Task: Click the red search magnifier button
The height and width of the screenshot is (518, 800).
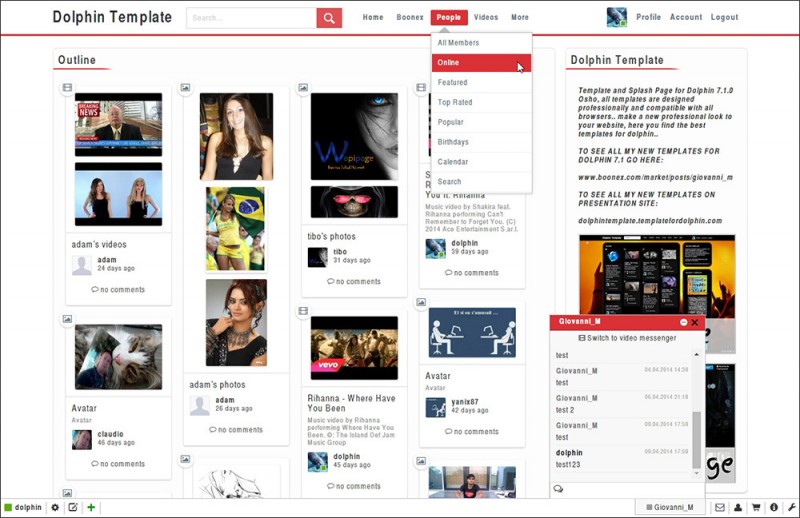Action: point(329,18)
